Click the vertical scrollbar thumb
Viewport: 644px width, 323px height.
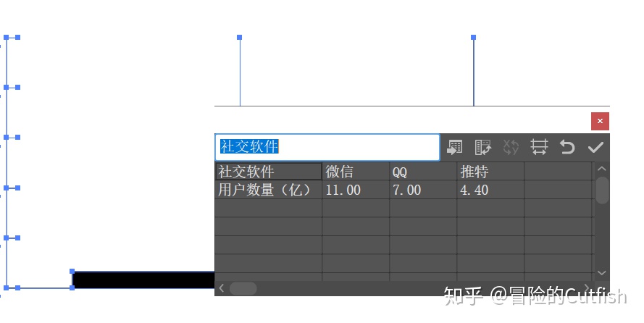(x=602, y=190)
